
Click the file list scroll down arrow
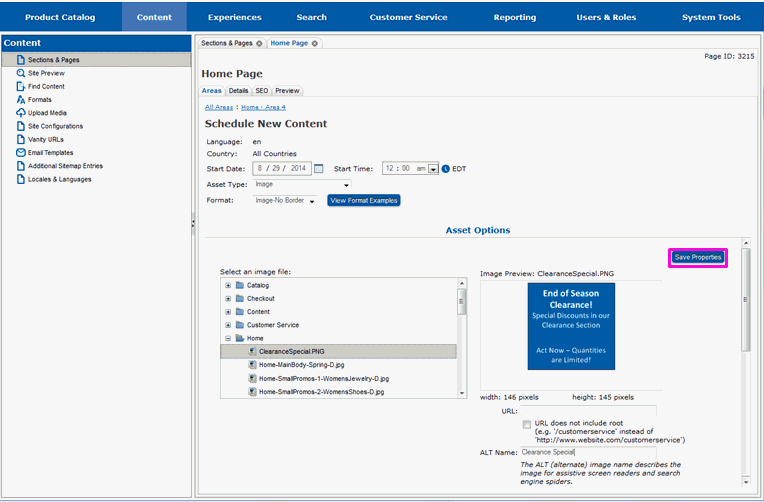461,393
